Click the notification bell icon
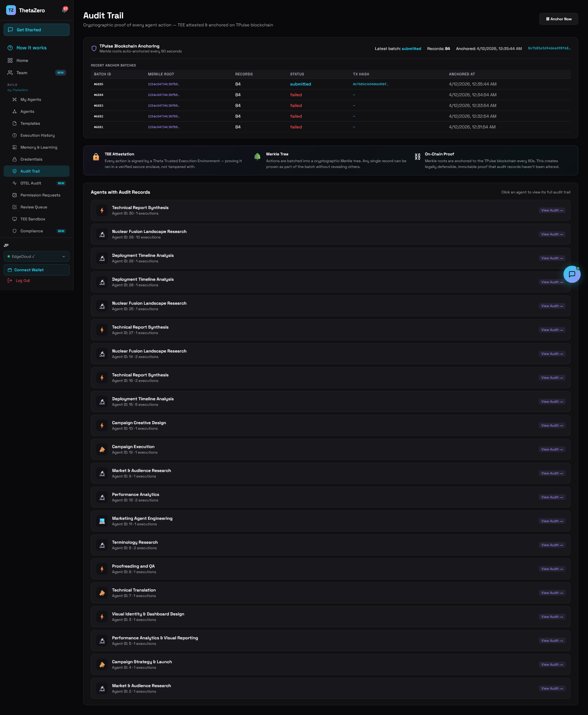 click(64, 10)
